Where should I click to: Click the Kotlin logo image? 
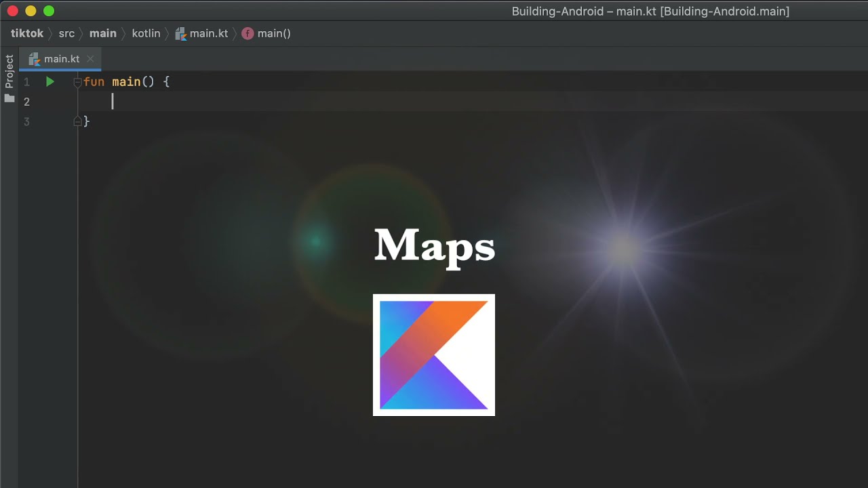click(434, 355)
